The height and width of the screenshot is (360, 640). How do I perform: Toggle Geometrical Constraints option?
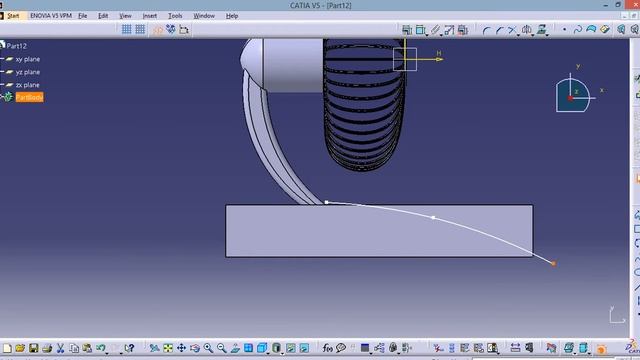[x=171, y=29]
